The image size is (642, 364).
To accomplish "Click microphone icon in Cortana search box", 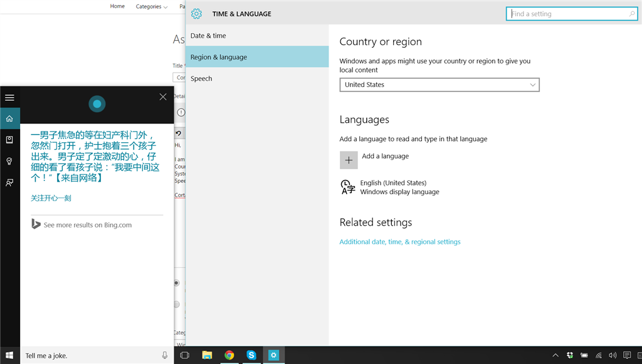I will click(x=165, y=355).
